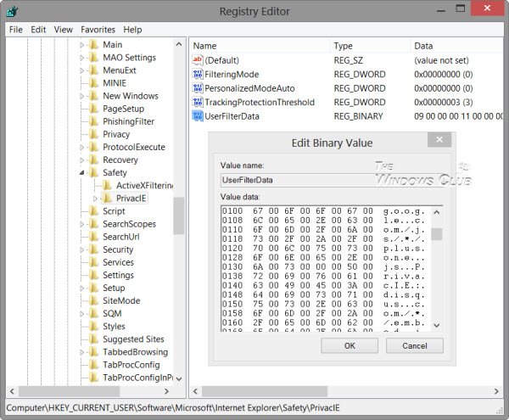Click the SearchScopes folder icon
This screenshot has height=420, width=509.
coord(94,224)
